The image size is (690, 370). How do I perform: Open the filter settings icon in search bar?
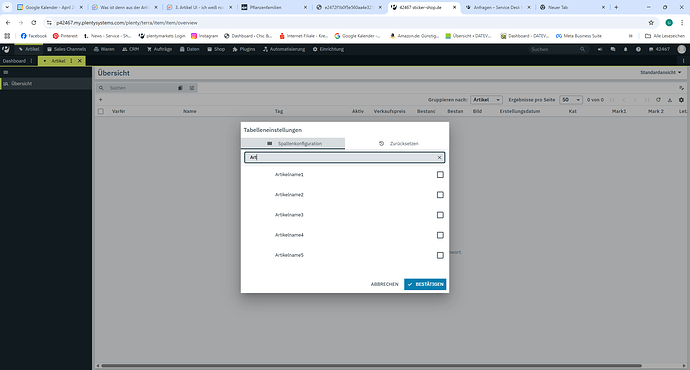192,88
